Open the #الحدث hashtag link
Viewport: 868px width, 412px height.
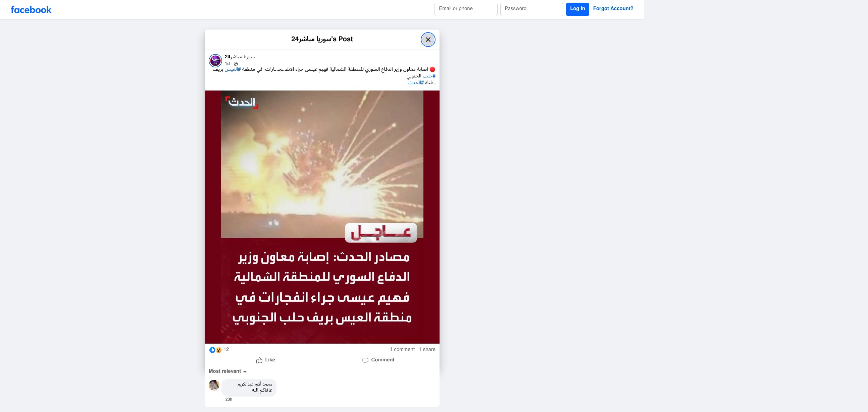[x=415, y=83]
